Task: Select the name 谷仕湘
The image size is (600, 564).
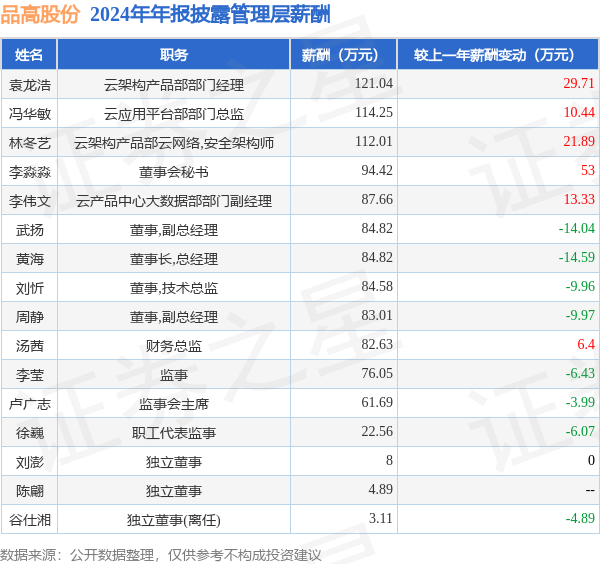Action: point(29,521)
